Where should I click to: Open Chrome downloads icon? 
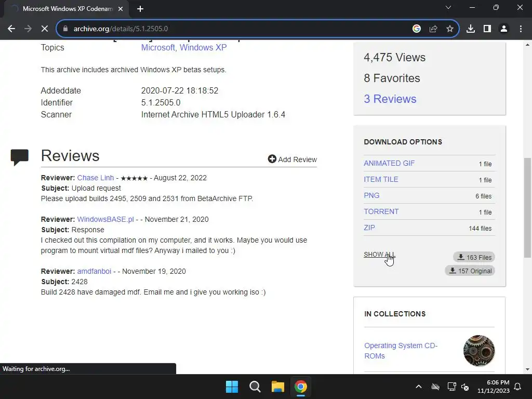point(471,29)
